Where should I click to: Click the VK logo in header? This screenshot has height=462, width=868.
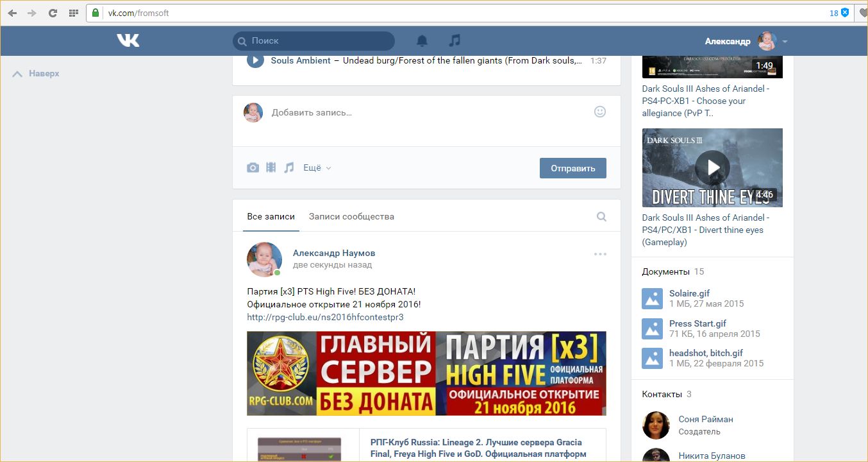128,40
